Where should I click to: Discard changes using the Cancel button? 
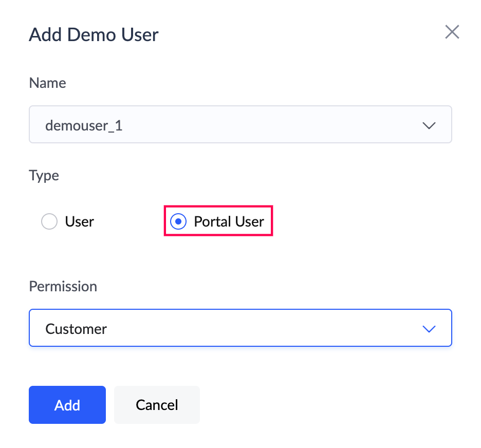click(x=157, y=405)
